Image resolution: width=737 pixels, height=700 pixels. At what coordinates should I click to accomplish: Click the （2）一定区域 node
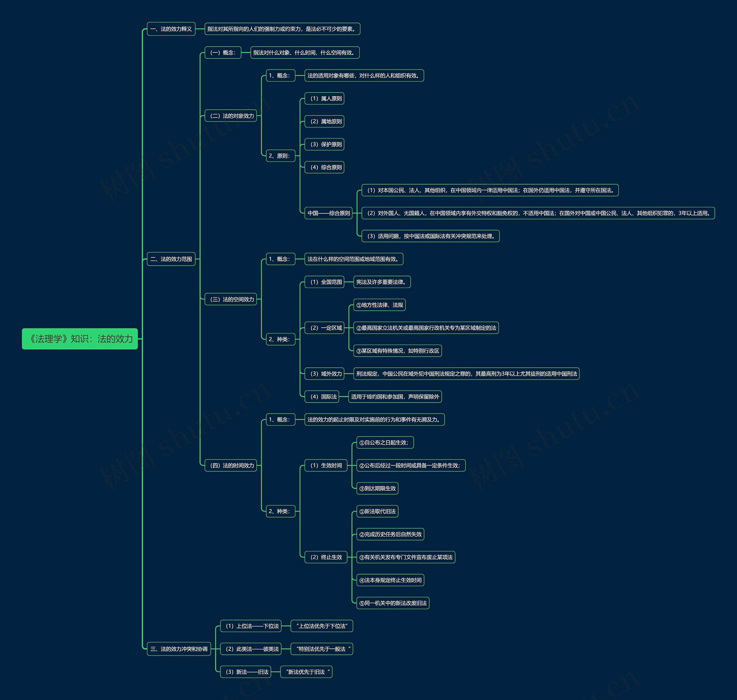pyautogui.click(x=324, y=328)
